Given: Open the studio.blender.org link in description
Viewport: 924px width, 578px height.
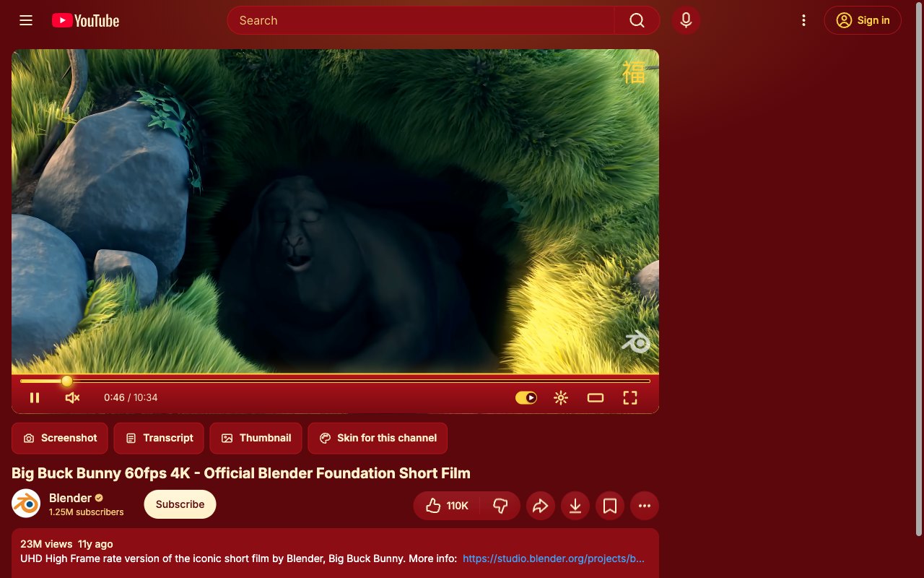Looking at the screenshot, I should [554, 558].
